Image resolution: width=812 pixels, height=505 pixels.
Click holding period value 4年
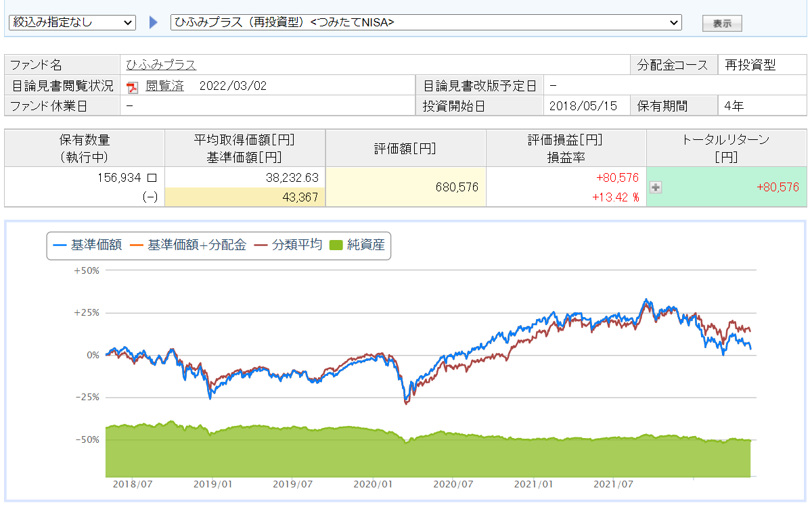(x=733, y=105)
